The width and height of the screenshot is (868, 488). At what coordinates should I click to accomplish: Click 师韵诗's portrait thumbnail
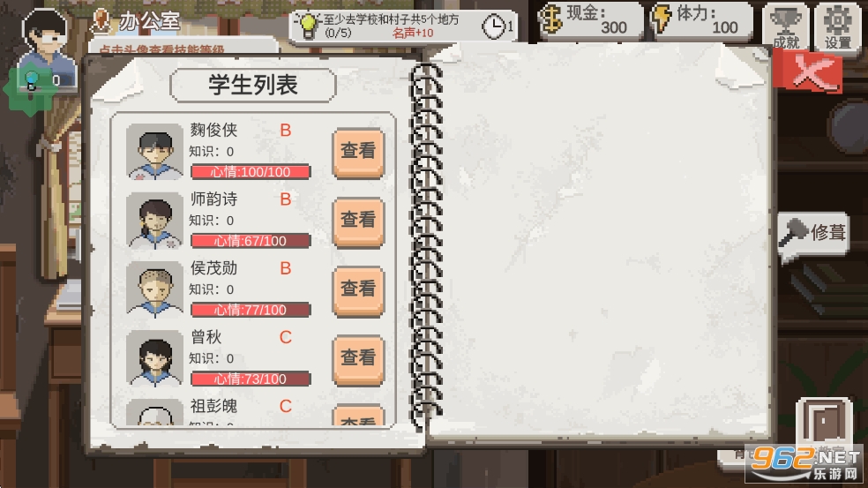point(154,221)
